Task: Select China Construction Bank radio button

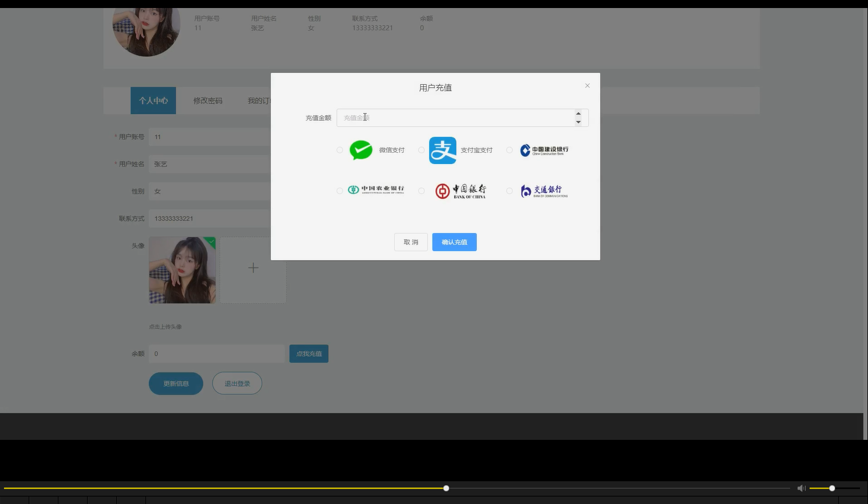Action: (509, 150)
